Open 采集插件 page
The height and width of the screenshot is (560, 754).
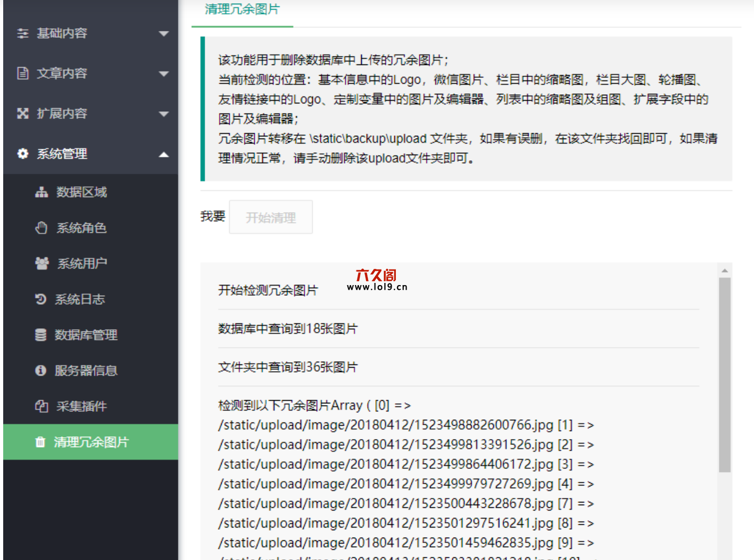91,407
